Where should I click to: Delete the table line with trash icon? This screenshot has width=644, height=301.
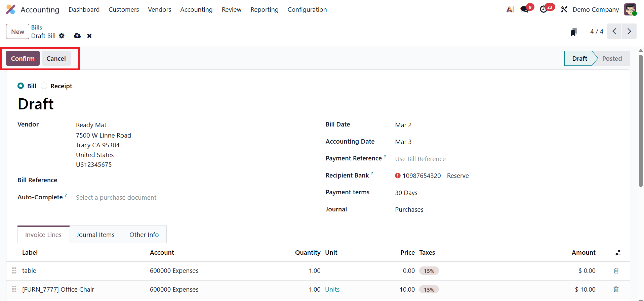[x=616, y=270]
